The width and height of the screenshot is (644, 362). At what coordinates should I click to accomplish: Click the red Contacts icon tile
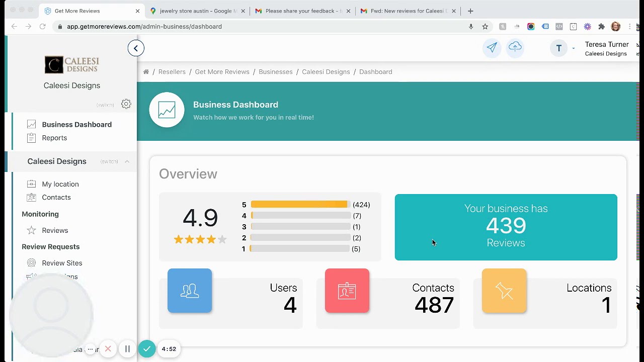[x=347, y=291]
